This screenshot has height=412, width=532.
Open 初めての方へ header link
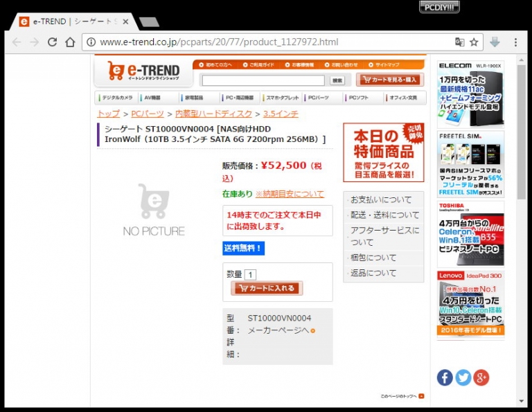216,65
